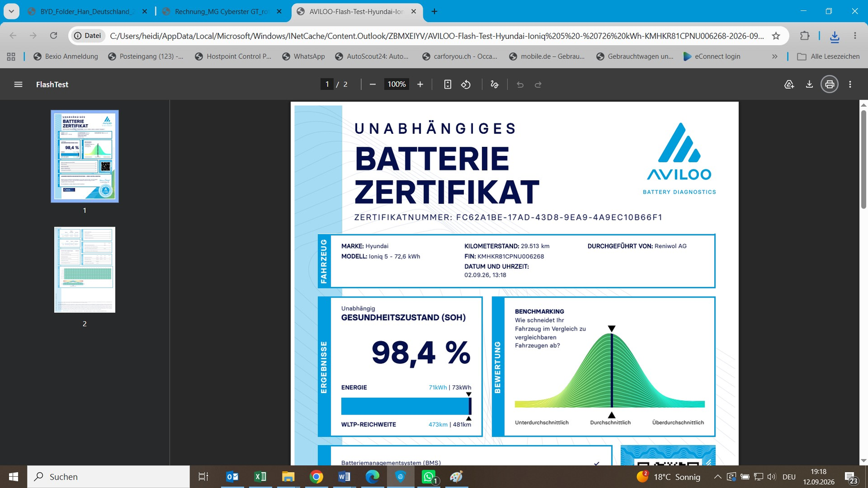Click the undo arrow in PDF toolbar
This screenshot has width=868, height=488.
(520, 84)
